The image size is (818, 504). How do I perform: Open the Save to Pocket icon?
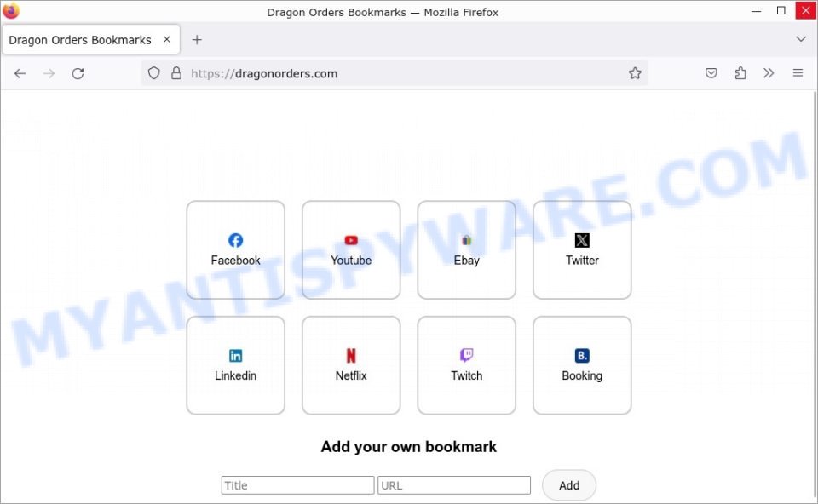pyautogui.click(x=711, y=73)
